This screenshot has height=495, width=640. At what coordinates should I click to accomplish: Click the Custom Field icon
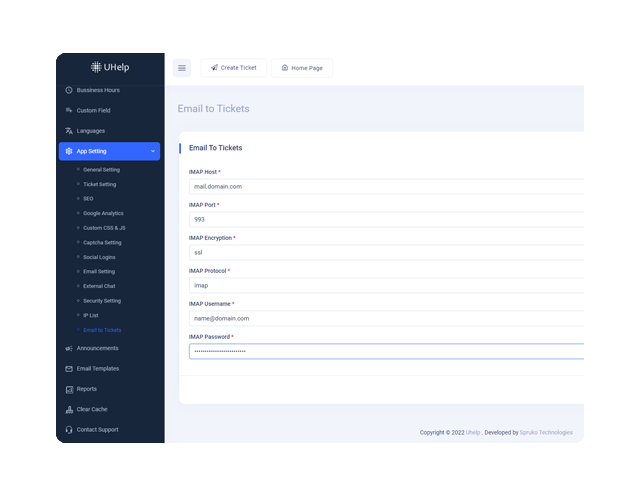pyautogui.click(x=69, y=110)
